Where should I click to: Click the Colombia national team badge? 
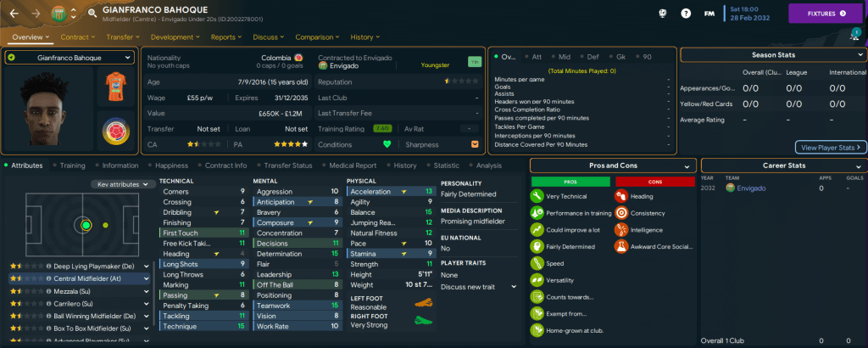[x=115, y=132]
